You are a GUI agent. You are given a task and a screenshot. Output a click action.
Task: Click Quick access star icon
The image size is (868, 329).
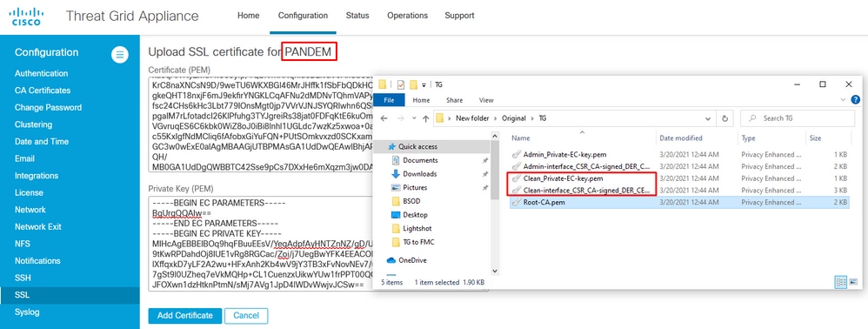coord(392,147)
